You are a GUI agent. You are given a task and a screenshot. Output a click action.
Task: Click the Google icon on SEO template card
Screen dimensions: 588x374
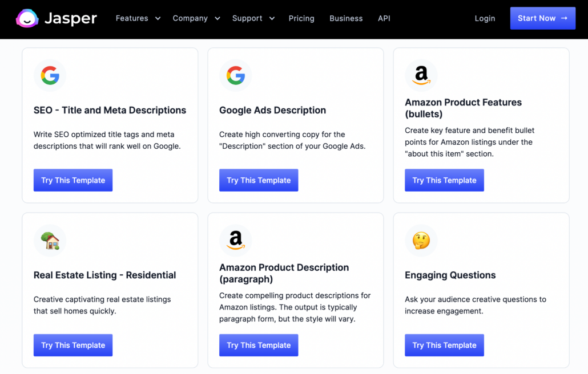50,75
